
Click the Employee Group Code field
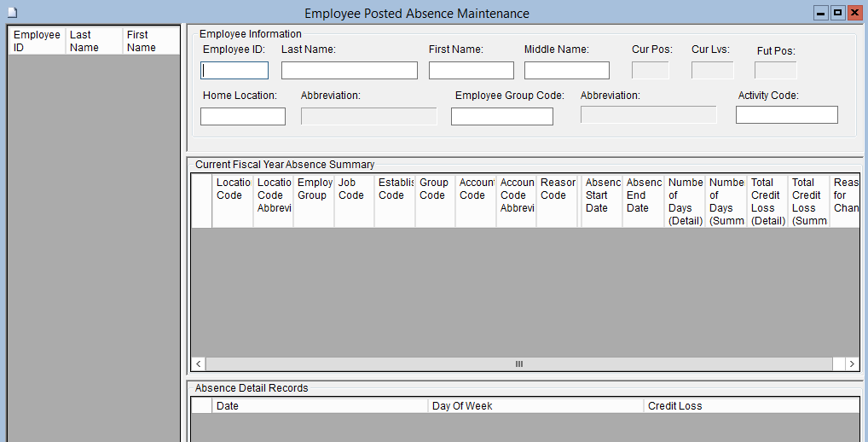pos(501,117)
